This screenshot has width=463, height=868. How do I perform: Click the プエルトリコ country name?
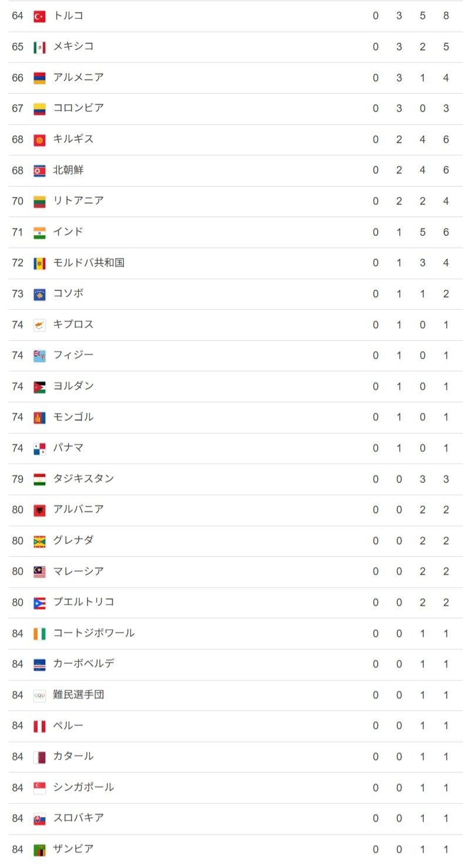click(83, 602)
